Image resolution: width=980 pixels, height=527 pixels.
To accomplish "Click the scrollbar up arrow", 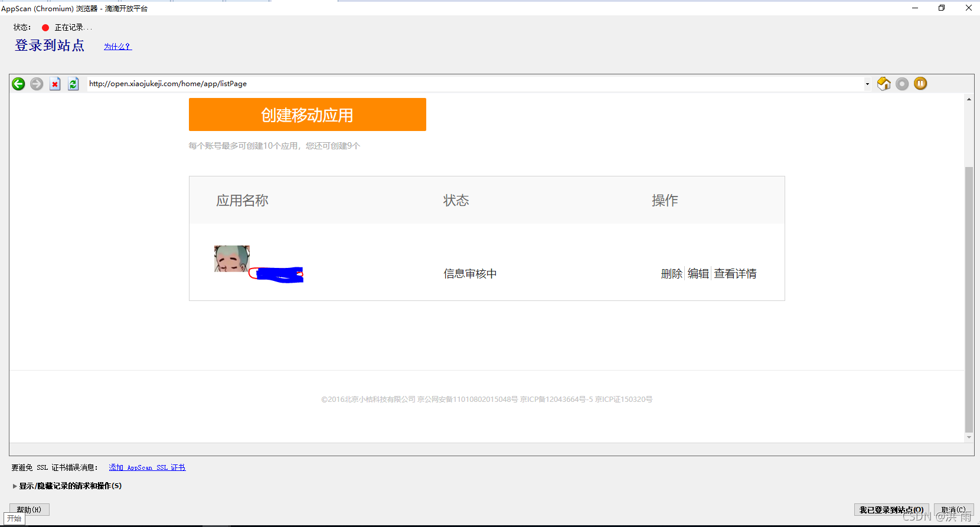I will tap(969, 99).
